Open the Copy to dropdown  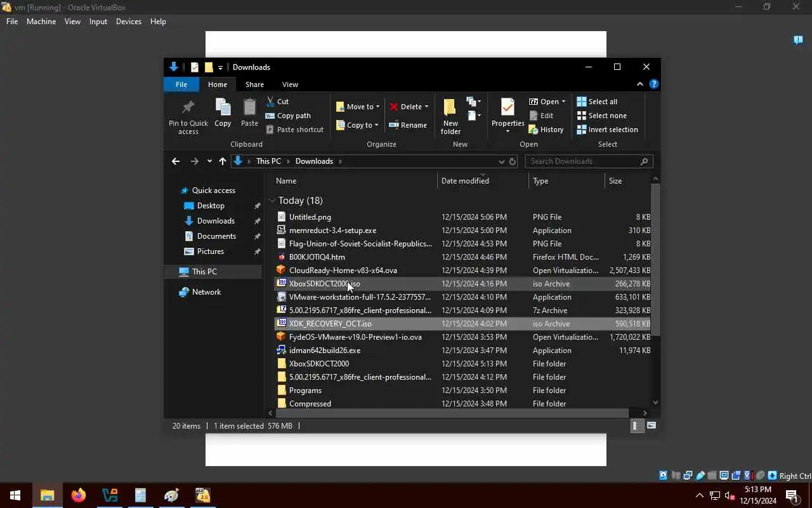pos(357,125)
